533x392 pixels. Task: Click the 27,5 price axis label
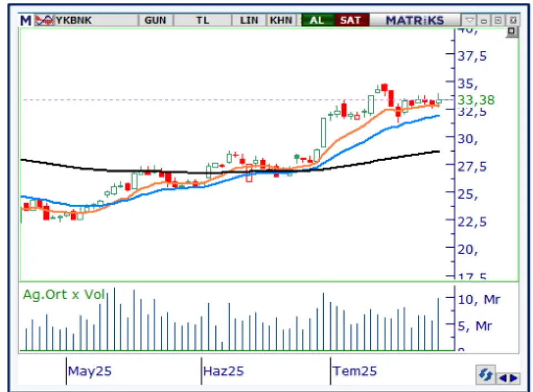[x=472, y=167]
